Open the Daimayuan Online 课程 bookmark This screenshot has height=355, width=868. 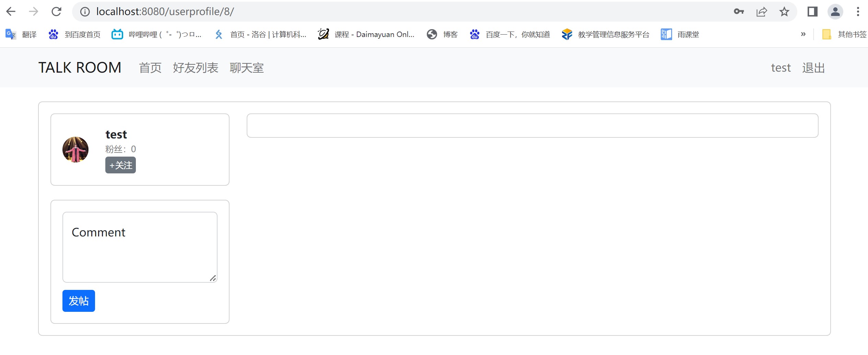pos(323,34)
